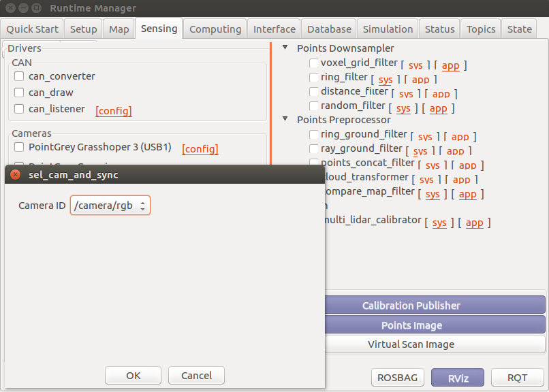Go to the Simulation tab
Screen dimensions: 549x392
pyautogui.click(x=388, y=29)
